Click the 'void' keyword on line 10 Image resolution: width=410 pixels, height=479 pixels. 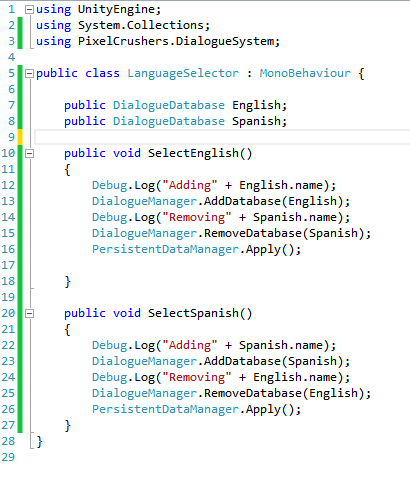click(x=127, y=153)
